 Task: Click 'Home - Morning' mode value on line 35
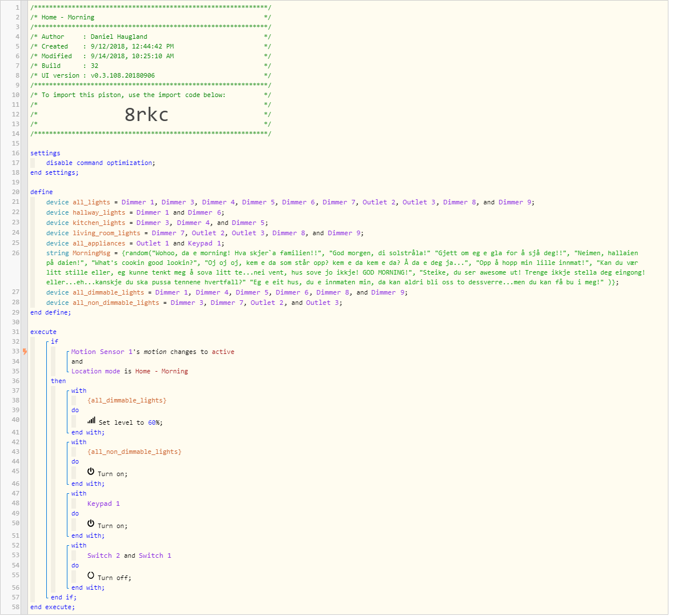point(161,372)
